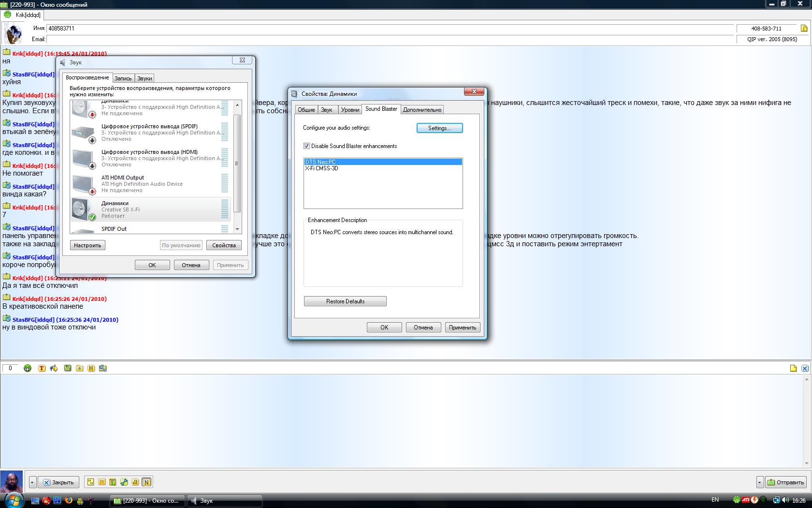The width and height of the screenshot is (812, 508).
Task: Switch to the Уровни tab
Action: [350, 110]
